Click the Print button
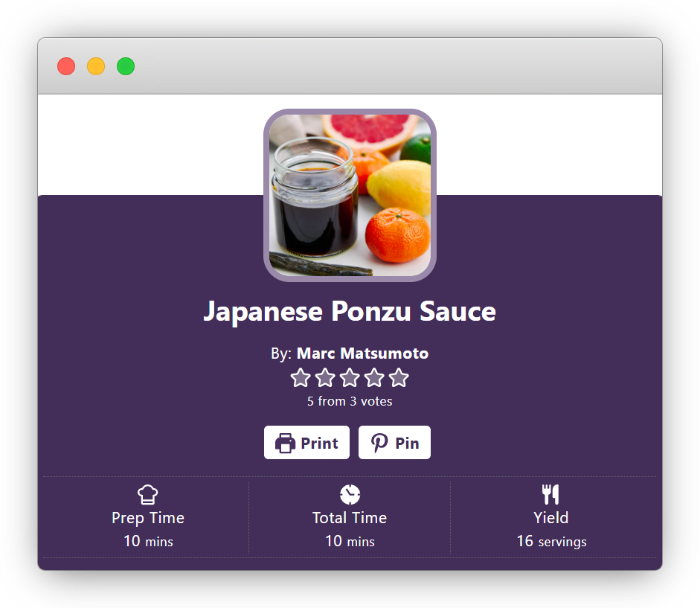 (x=306, y=442)
